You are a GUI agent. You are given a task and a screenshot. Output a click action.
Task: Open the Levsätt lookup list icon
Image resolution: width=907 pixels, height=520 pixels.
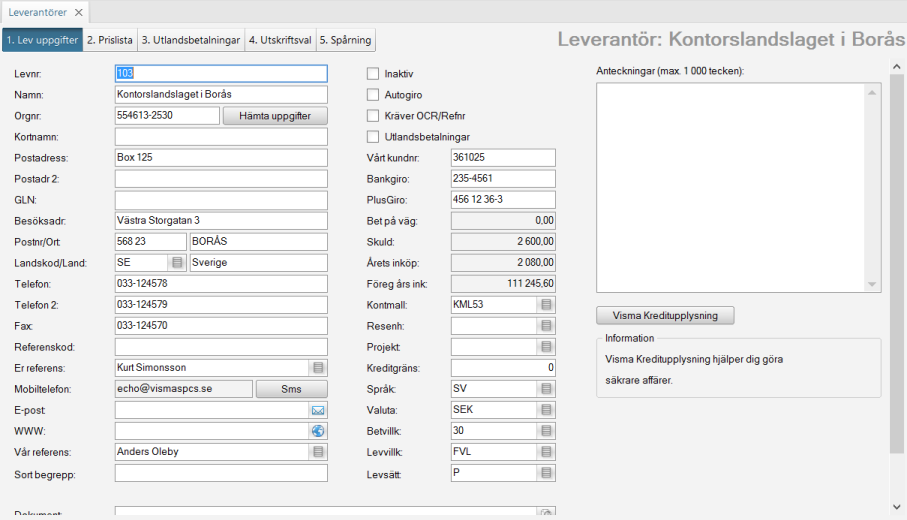(x=546, y=473)
